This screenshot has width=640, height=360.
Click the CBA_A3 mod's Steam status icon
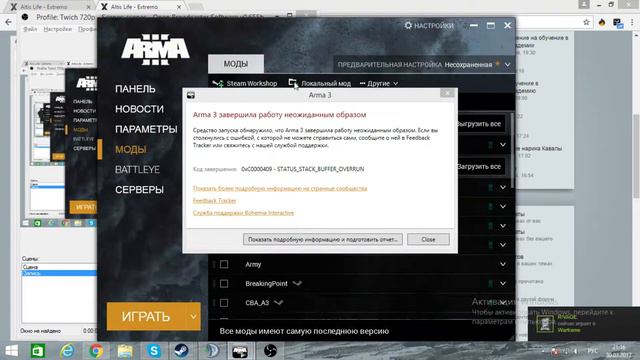pos(278,302)
